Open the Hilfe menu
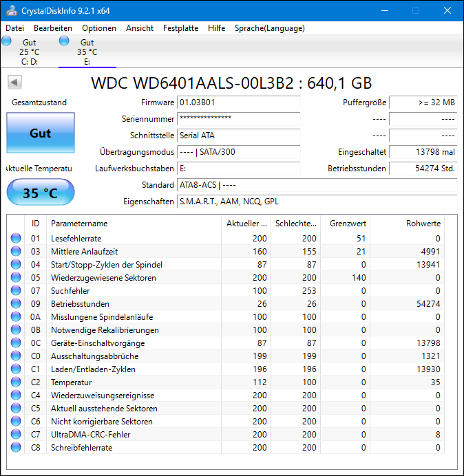This screenshot has width=464, height=476. (216, 28)
